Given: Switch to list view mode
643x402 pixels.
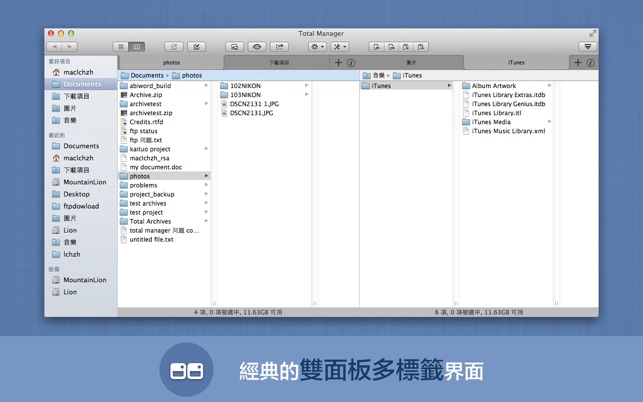Looking at the screenshot, I should (121, 47).
